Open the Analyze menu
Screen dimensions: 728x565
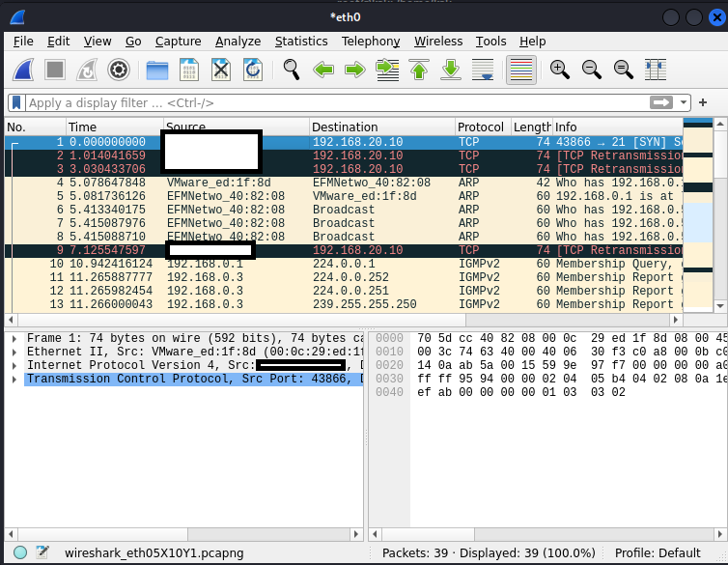click(238, 42)
